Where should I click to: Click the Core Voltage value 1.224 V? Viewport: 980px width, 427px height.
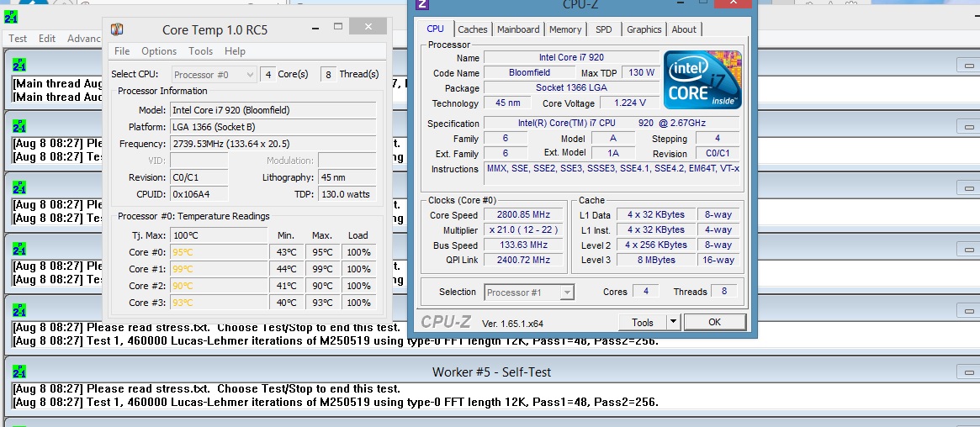click(629, 103)
